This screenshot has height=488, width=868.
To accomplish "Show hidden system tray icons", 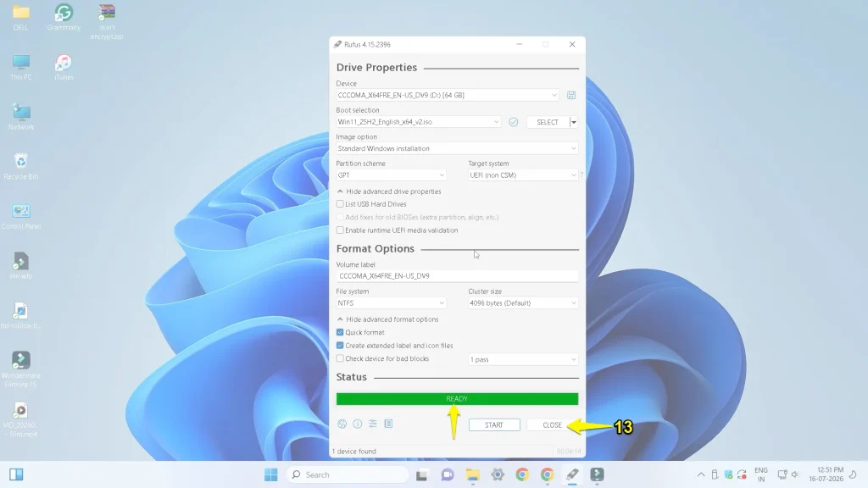I will click(x=701, y=474).
